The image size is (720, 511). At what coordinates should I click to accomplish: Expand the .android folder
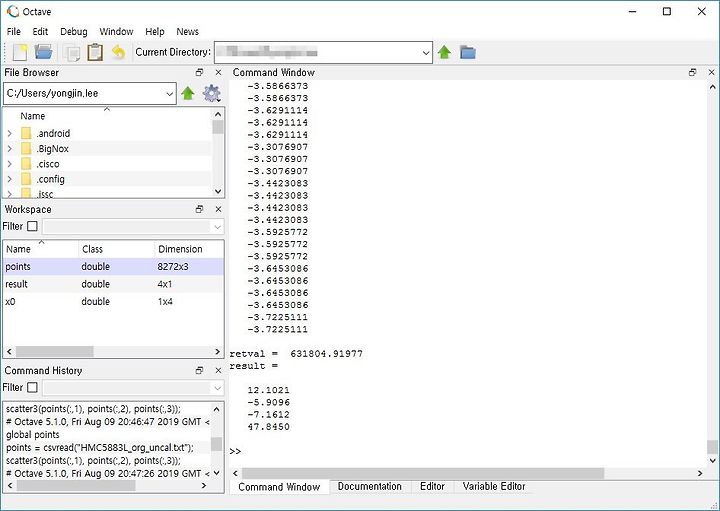(x=10, y=134)
